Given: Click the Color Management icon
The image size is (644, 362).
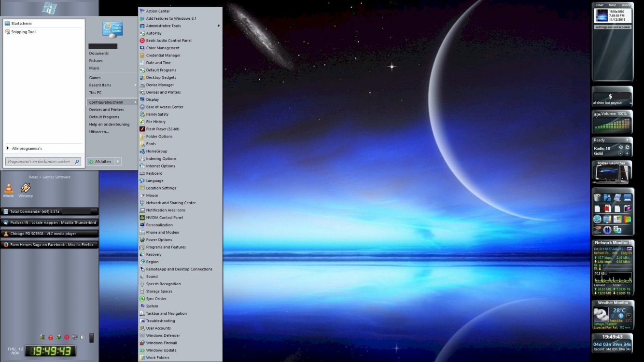Looking at the screenshot, I should pyautogui.click(x=142, y=48).
